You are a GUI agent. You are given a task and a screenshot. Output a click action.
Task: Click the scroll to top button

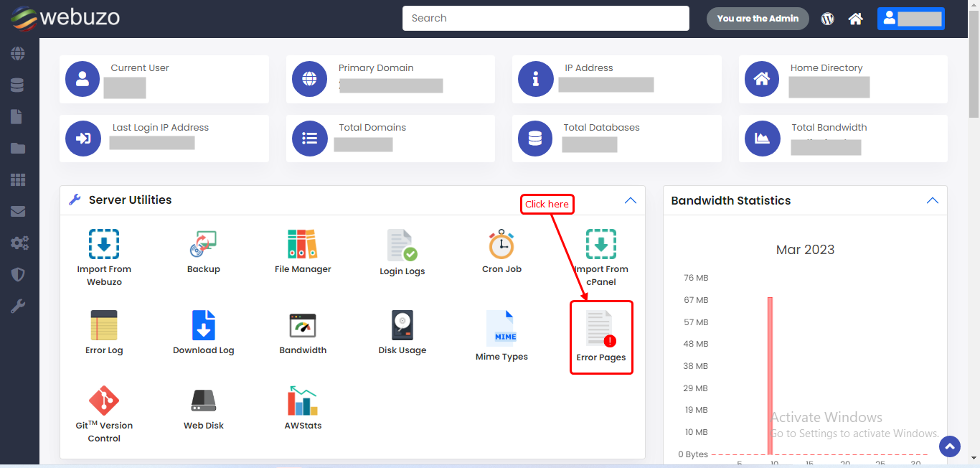click(950, 446)
